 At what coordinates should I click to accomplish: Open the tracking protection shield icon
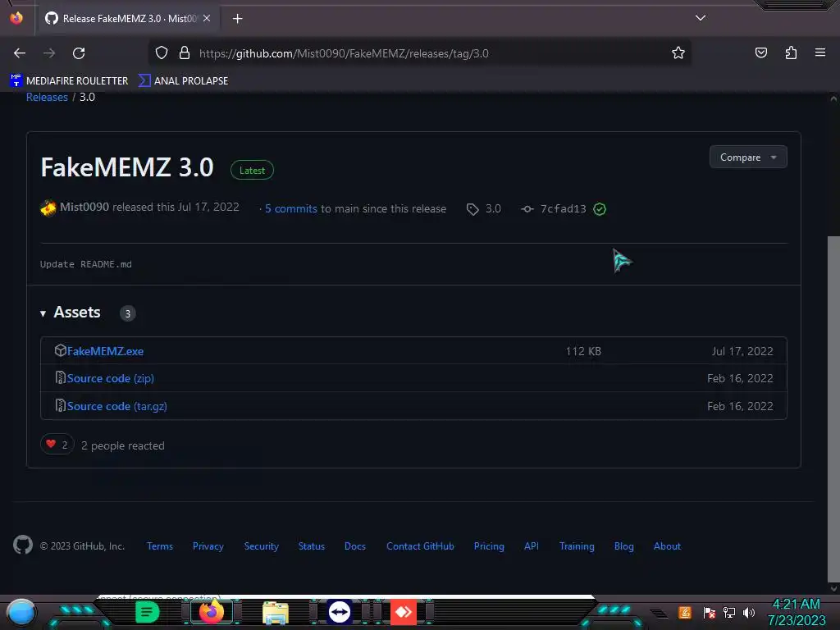(162, 53)
